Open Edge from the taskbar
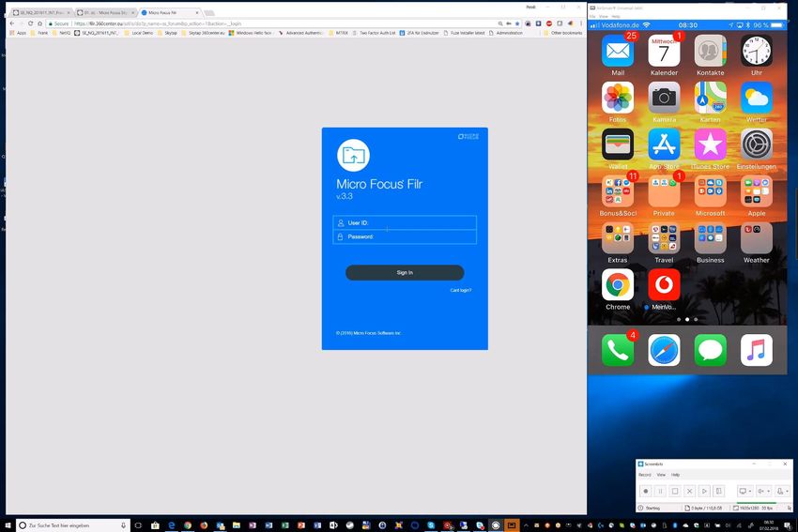The width and height of the screenshot is (798, 532). pos(172,524)
